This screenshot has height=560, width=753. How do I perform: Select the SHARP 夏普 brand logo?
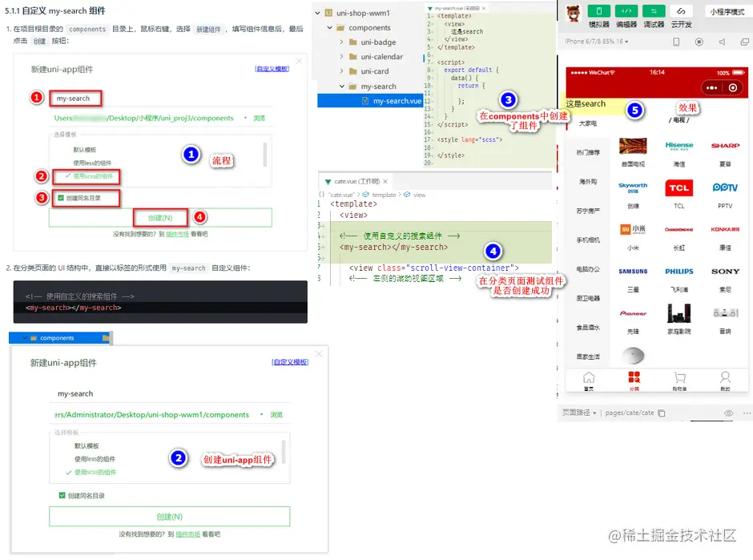tap(725, 146)
